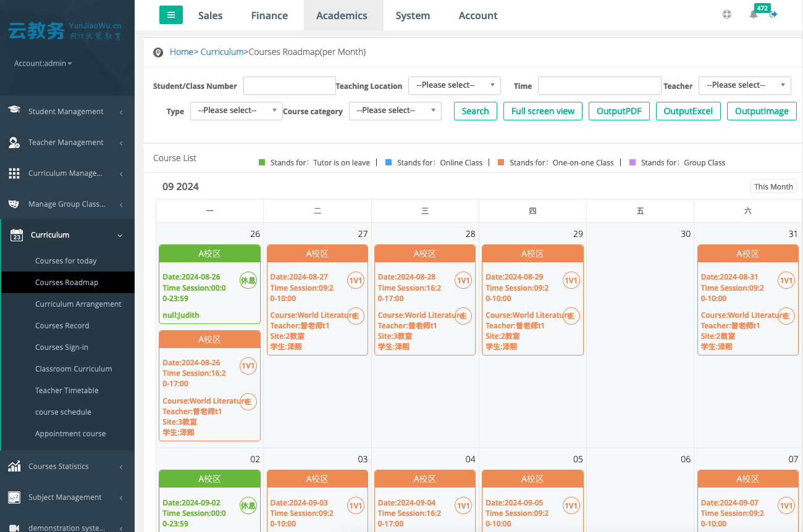
Task: Select Teacher Timetable in sidebar
Action: pyautogui.click(x=67, y=391)
